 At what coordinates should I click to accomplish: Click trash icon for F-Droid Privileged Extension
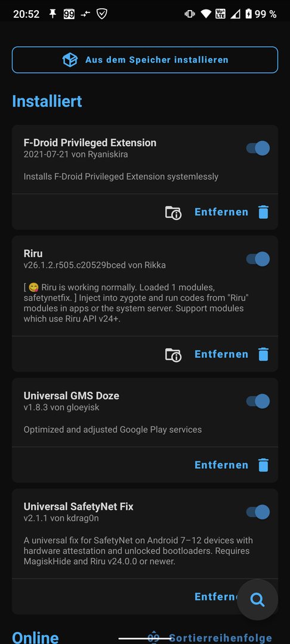(263, 212)
